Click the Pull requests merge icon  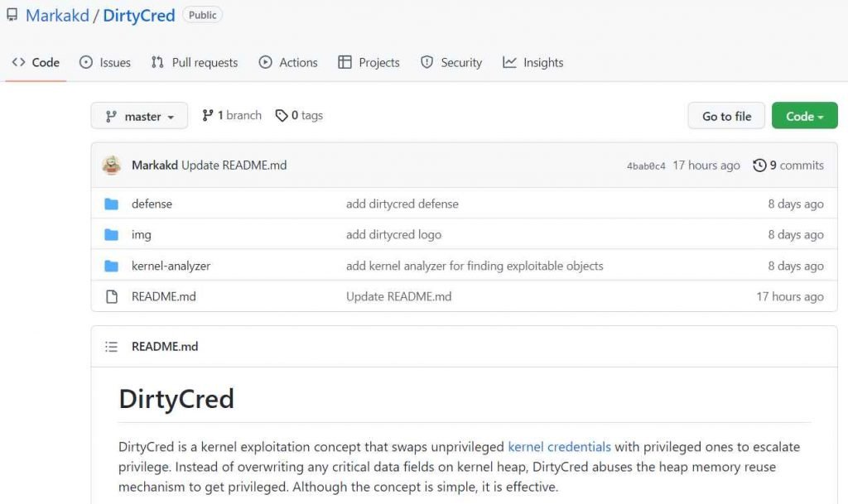click(x=157, y=62)
